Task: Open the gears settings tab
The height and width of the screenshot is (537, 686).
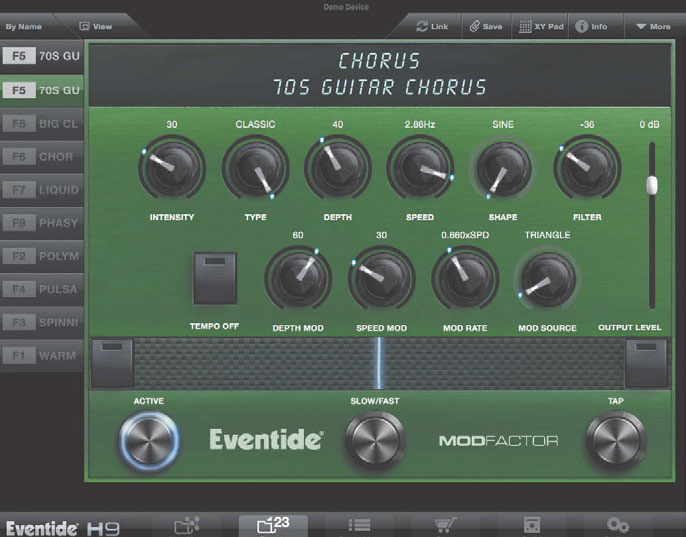Action: 618,525
